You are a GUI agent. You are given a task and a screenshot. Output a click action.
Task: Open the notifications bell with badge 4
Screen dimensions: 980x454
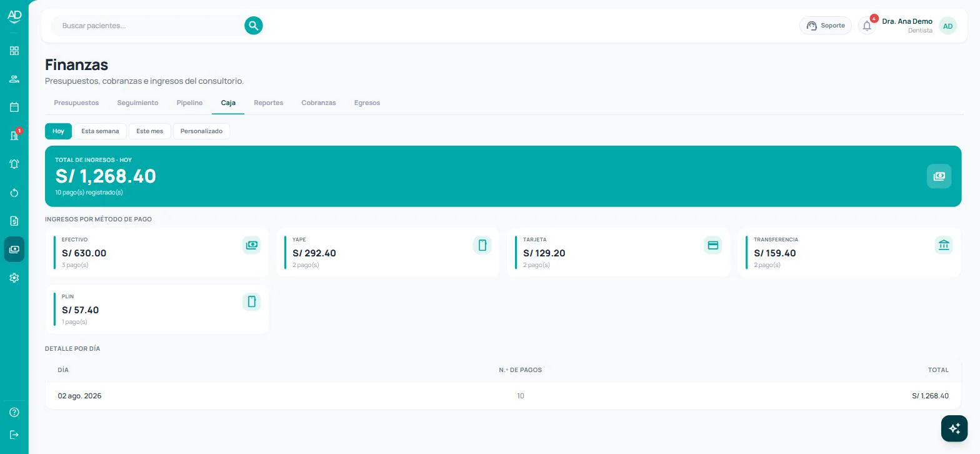click(867, 26)
